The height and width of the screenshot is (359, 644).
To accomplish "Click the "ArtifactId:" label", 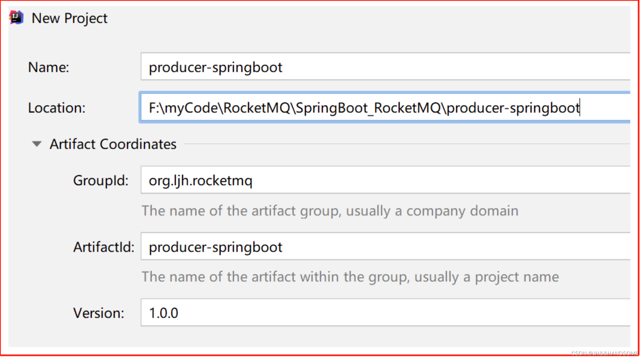I will (x=104, y=247).
